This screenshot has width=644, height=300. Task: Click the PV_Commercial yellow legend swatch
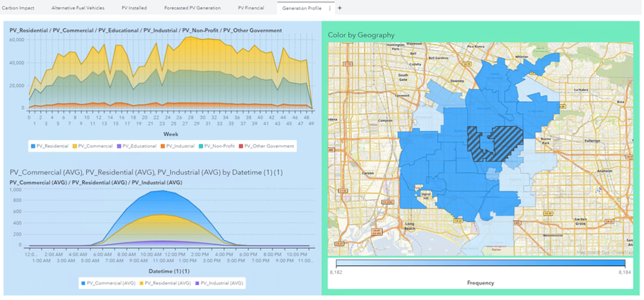click(x=74, y=146)
